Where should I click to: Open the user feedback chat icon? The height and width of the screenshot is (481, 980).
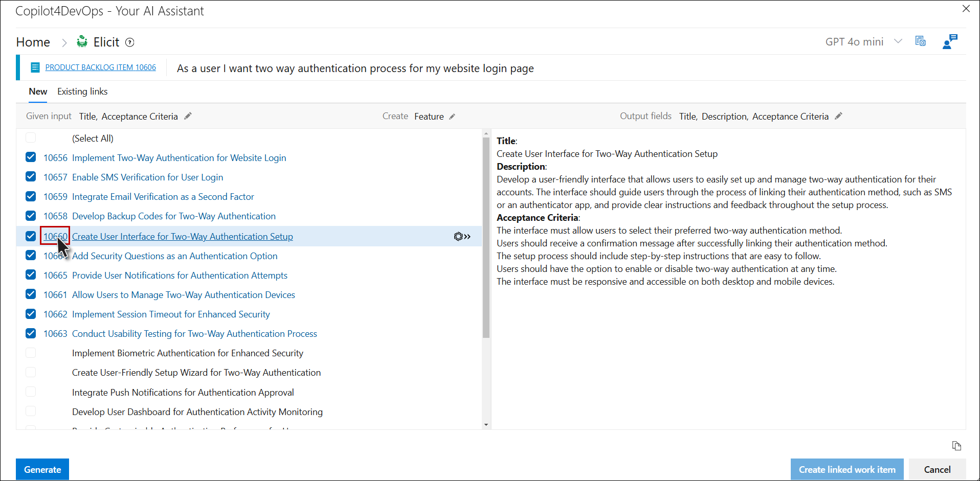(950, 41)
